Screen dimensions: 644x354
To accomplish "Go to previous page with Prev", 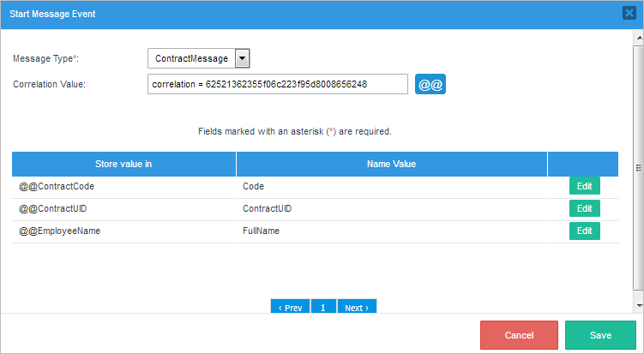I will click(x=290, y=307).
